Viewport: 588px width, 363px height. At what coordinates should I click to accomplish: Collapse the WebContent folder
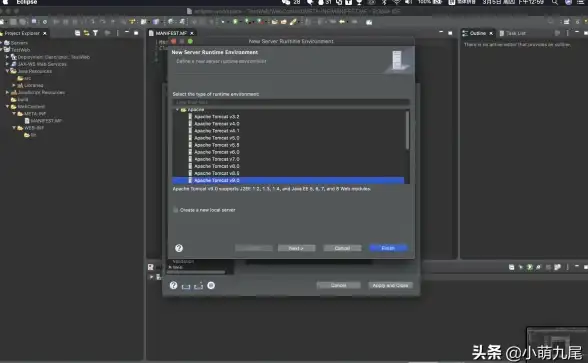[7, 106]
